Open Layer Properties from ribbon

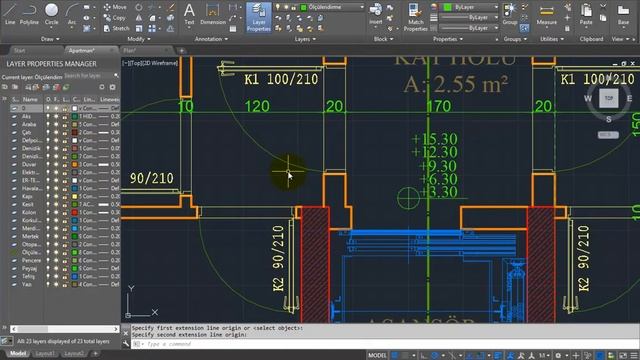pos(259,17)
